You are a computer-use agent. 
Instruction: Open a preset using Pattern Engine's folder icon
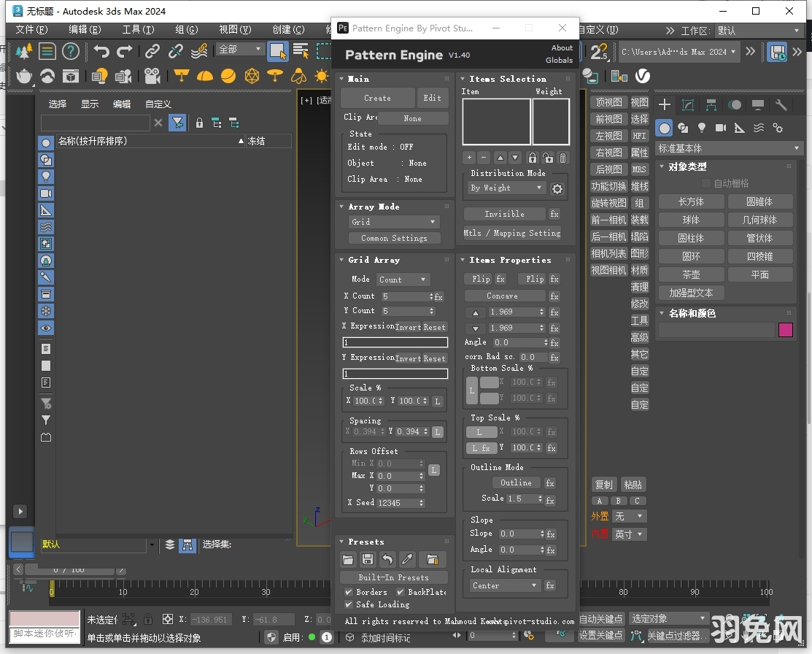349,559
